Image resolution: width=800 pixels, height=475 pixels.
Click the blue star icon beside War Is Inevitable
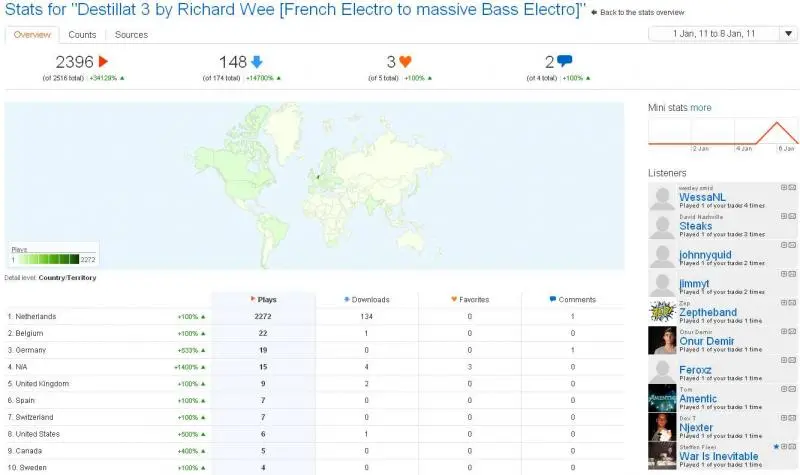pos(776,446)
